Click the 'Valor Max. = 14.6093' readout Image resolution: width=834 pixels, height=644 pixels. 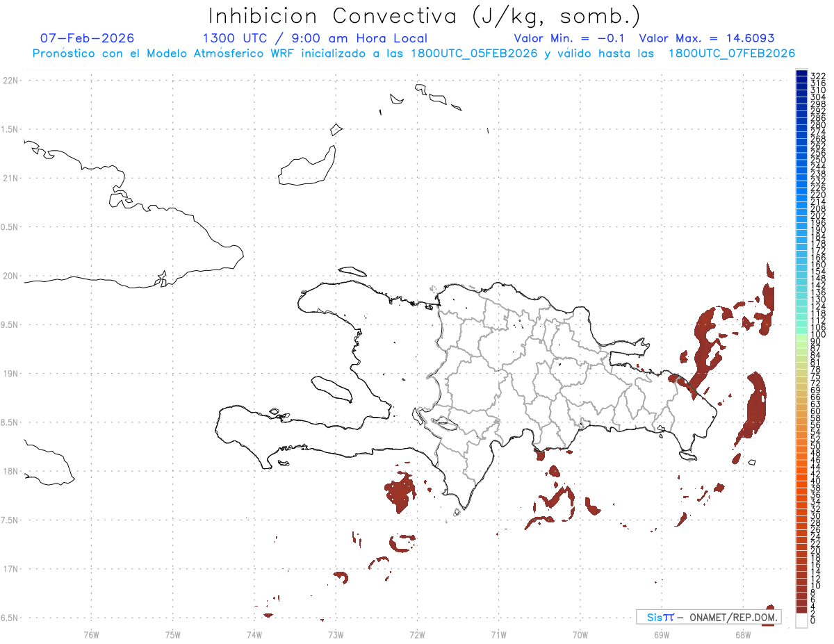click(x=707, y=38)
